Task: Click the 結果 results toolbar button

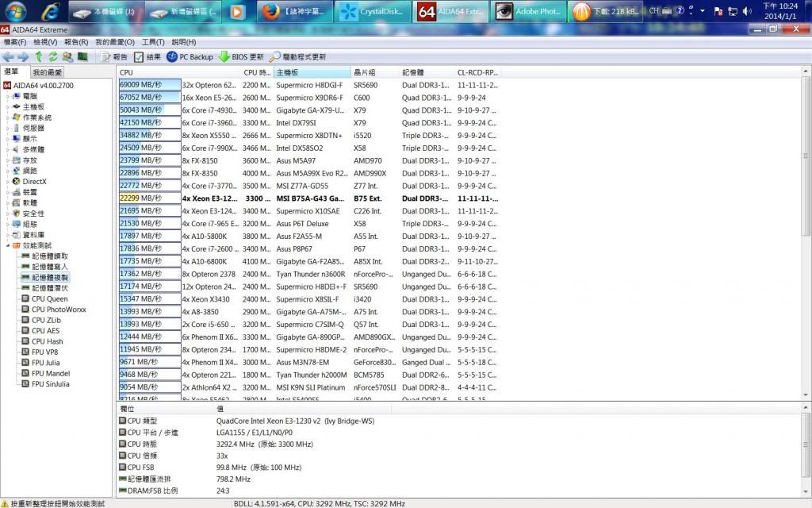Action: pos(147,57)
